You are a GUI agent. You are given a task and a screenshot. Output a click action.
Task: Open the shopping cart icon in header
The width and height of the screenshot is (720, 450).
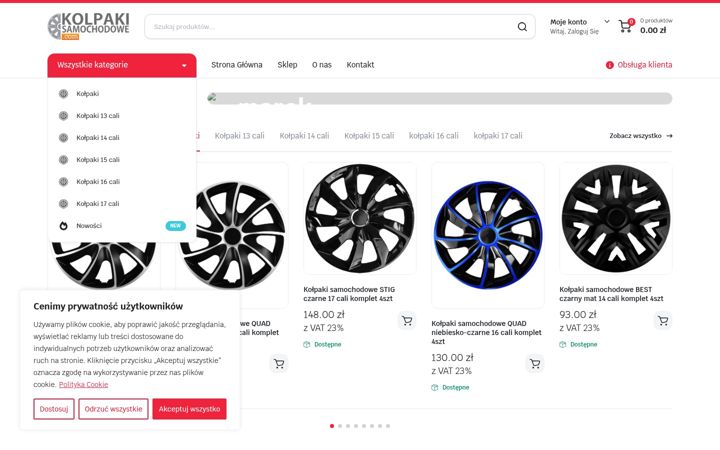point(625,26)
